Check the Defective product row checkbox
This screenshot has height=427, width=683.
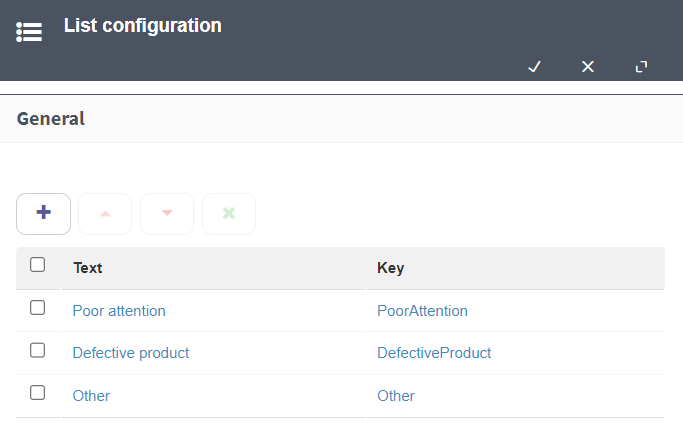click(37, 350)
